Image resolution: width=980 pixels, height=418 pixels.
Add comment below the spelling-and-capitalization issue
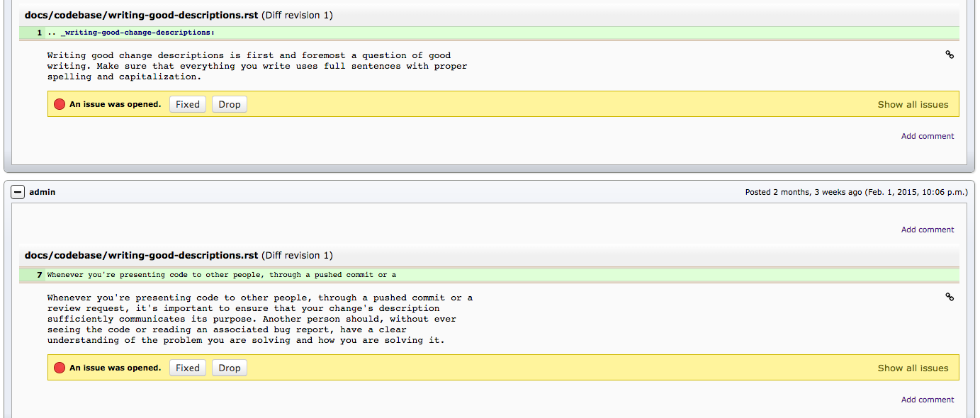928,136
